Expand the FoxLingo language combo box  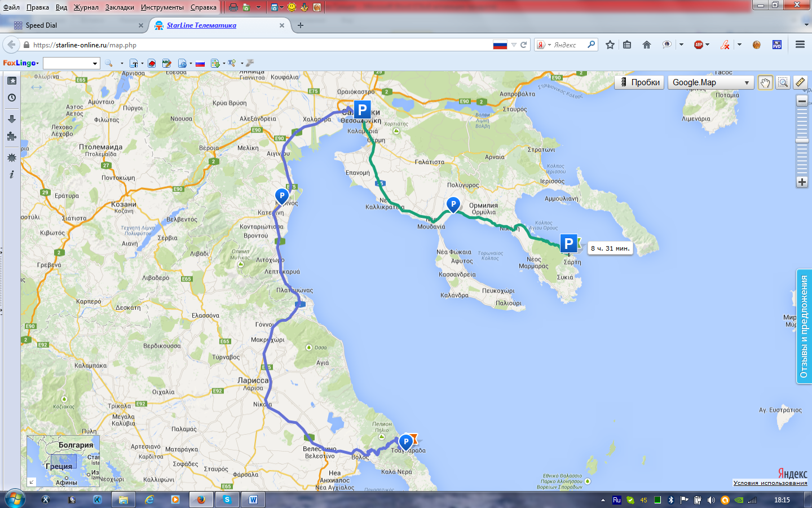tap(95, 63)
